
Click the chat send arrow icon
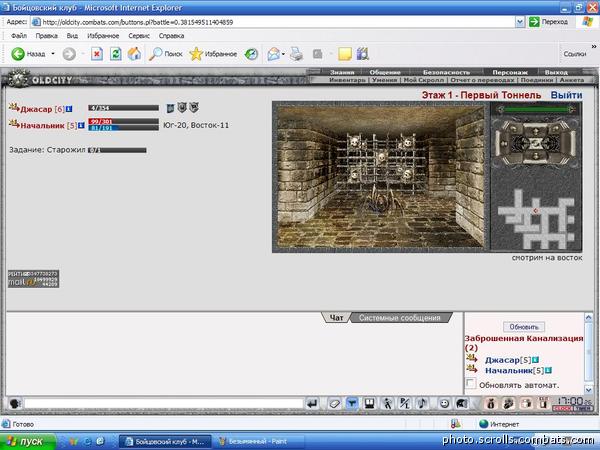tap(312, 403)
